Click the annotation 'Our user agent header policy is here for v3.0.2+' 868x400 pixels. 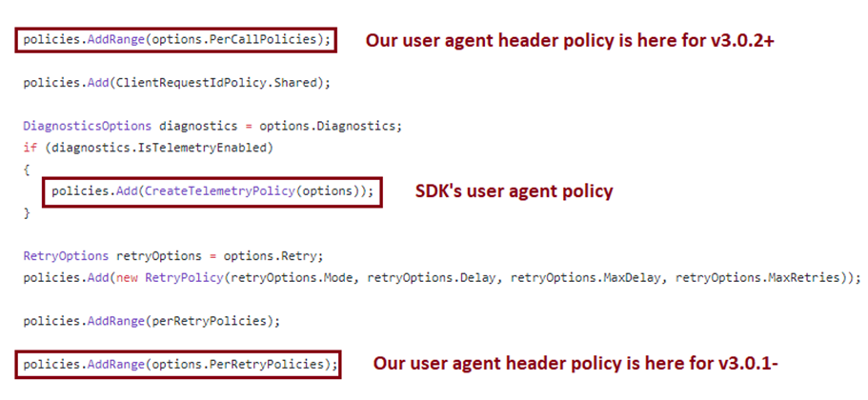[x=570, y=41]
